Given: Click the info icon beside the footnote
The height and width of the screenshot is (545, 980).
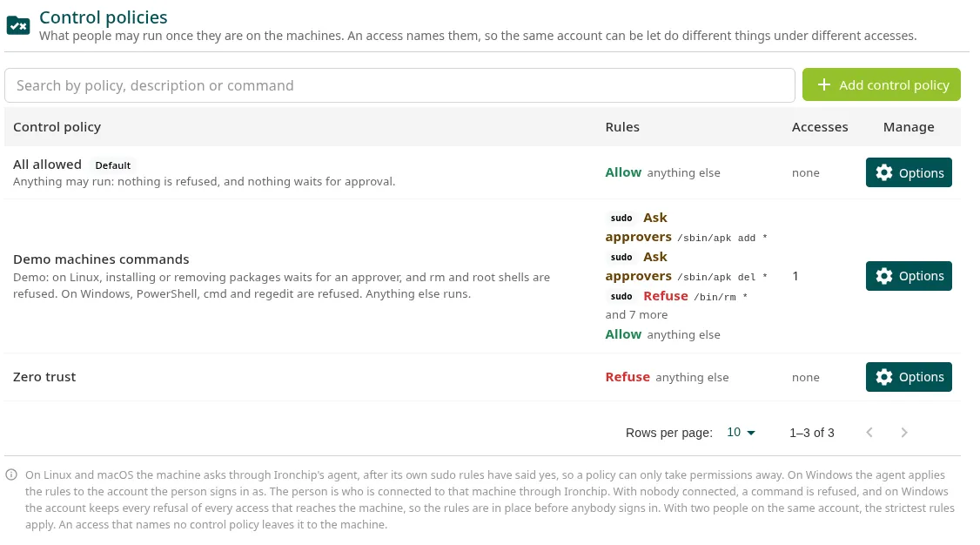Looking at the screenshot, I should point(11,475).
